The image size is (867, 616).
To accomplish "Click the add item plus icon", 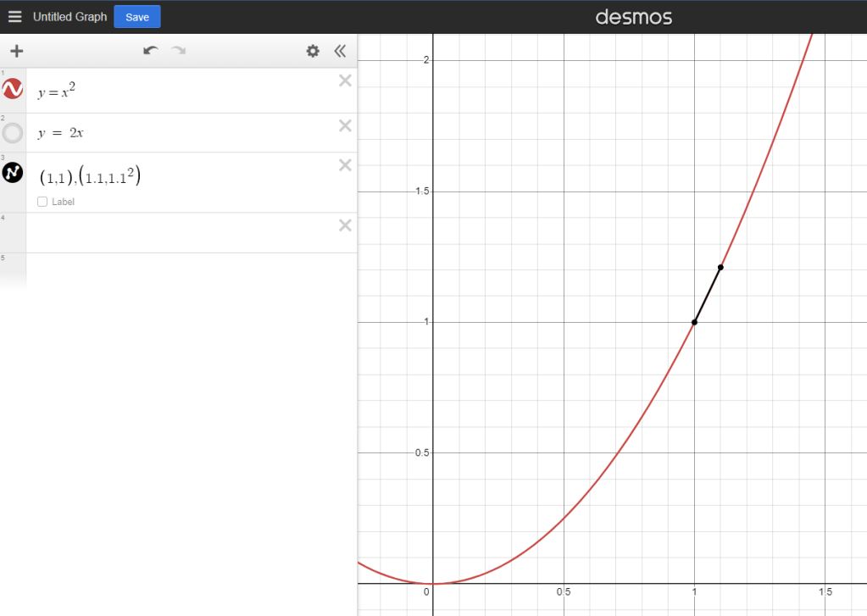I will coord(16,51).
